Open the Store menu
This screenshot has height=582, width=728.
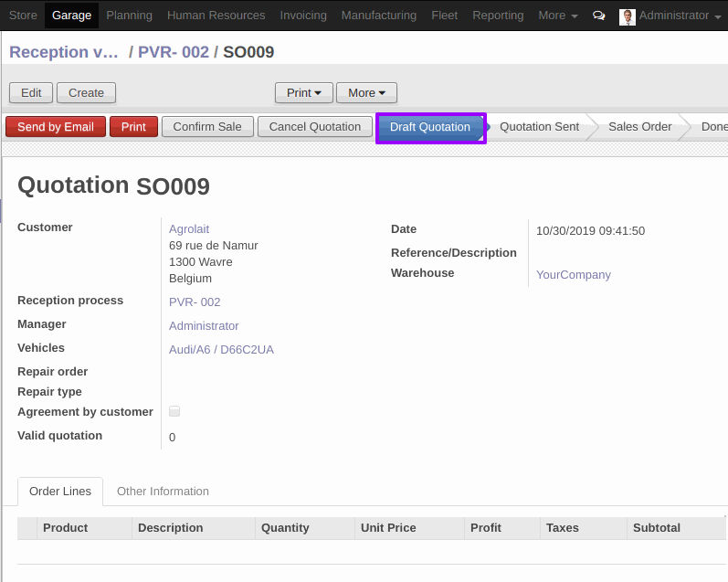[23, 16]
